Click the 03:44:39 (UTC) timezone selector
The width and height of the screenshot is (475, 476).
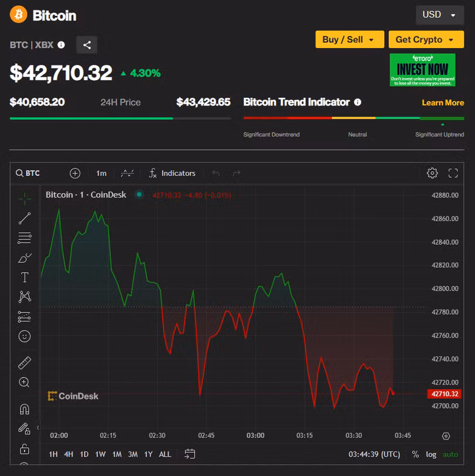pyautogui.click(x=374, y=454)
